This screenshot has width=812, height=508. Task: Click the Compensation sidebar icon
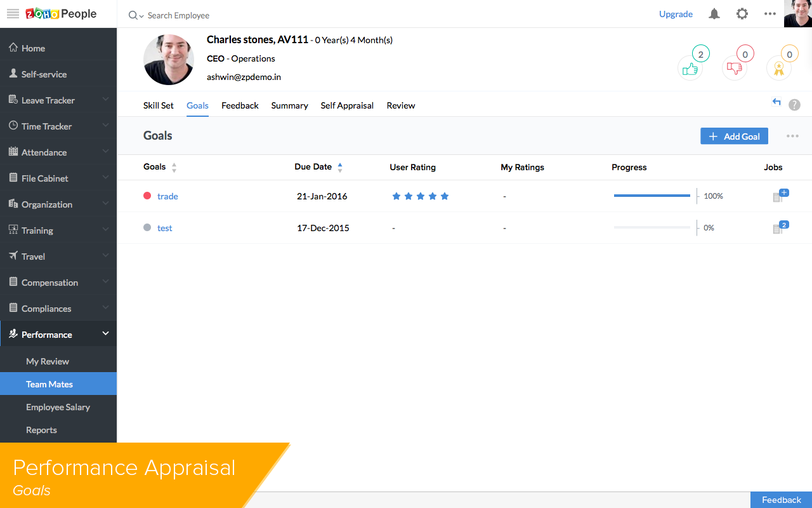pyautogui.click(x=13, y=282)
